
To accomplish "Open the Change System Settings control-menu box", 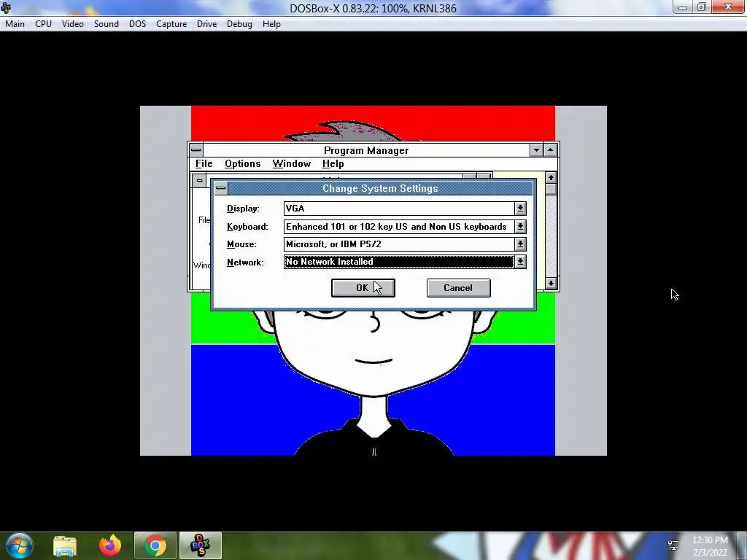I will coord(220,188).
